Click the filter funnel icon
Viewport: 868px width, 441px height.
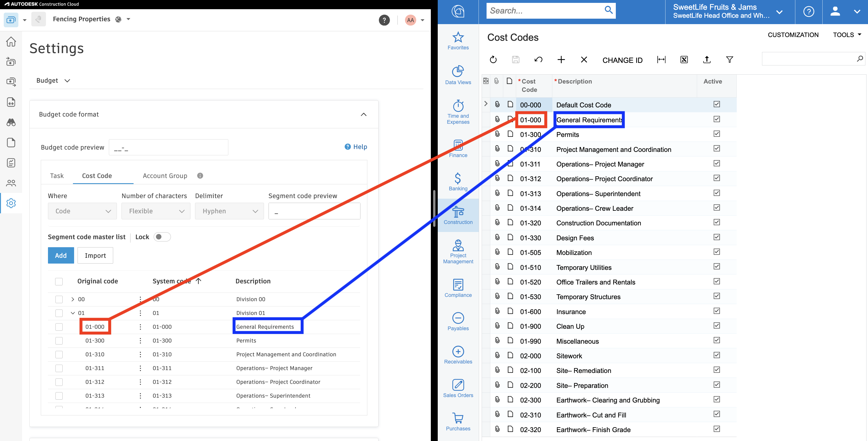tap(729, 60)
